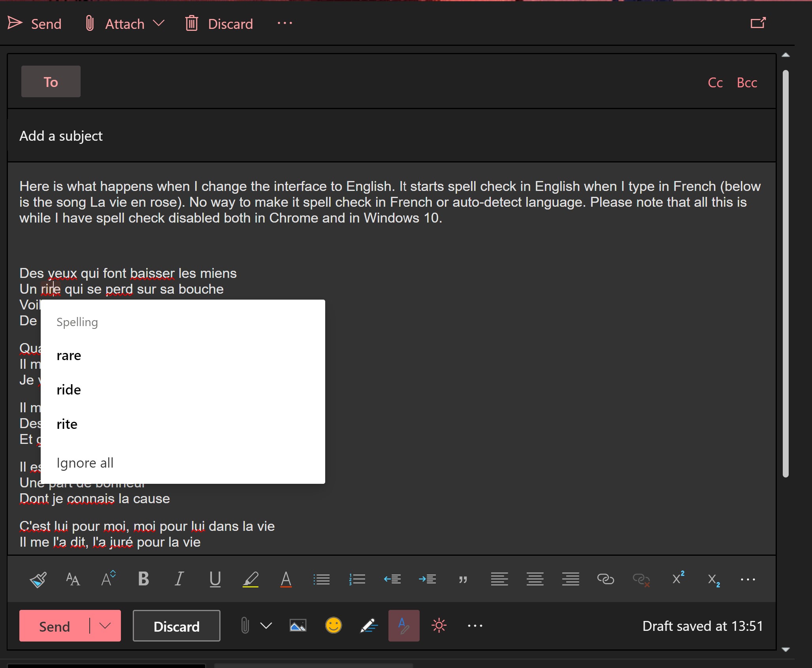Screen dimensions: 812x668
Task: Click 'Draft saved at 13:51' status
Action: coord(703,626)
